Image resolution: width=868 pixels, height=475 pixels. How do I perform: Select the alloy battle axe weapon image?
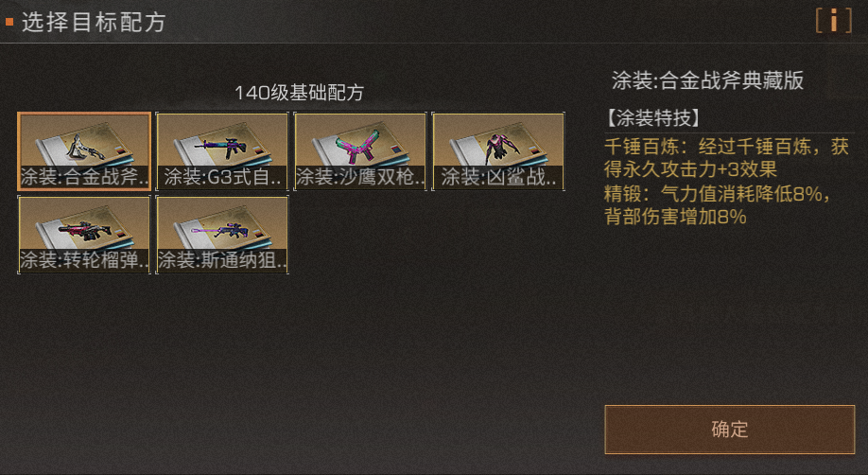84,146
